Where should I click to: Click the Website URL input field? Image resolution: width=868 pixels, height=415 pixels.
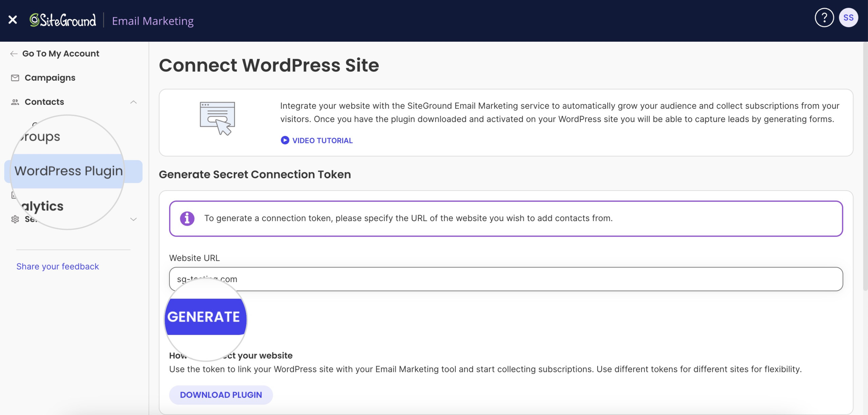coord(506,279)
